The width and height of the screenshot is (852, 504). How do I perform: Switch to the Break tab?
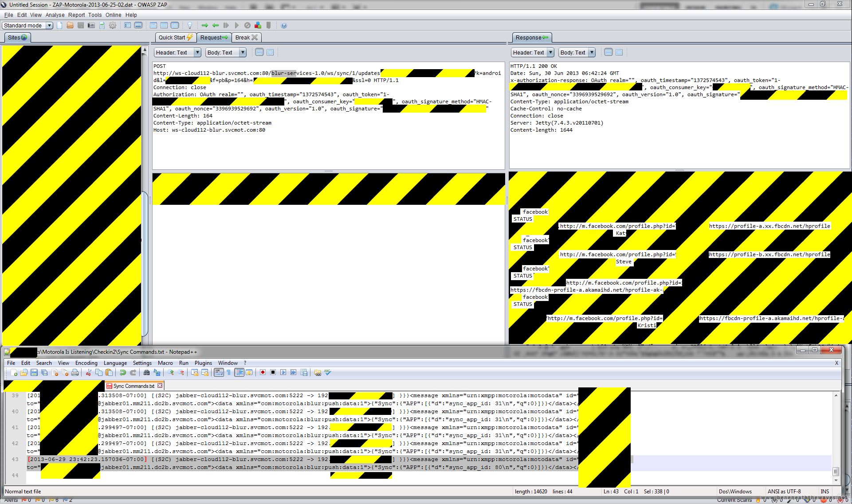pyautogui.click(x=246, y=38)
